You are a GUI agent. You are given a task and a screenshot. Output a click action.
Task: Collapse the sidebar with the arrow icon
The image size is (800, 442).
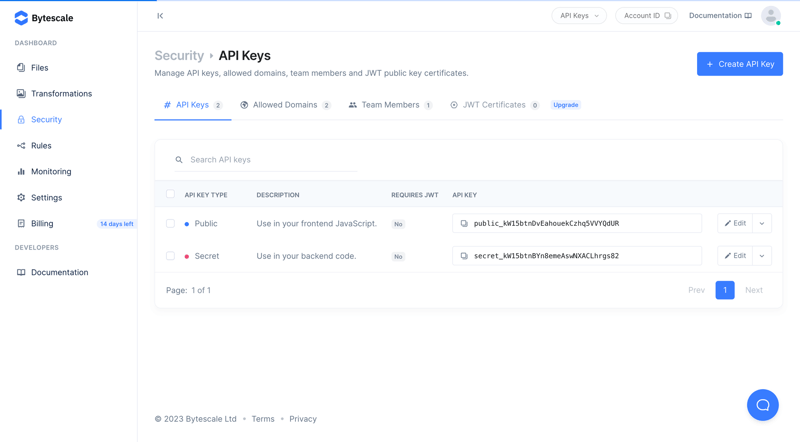160,16
